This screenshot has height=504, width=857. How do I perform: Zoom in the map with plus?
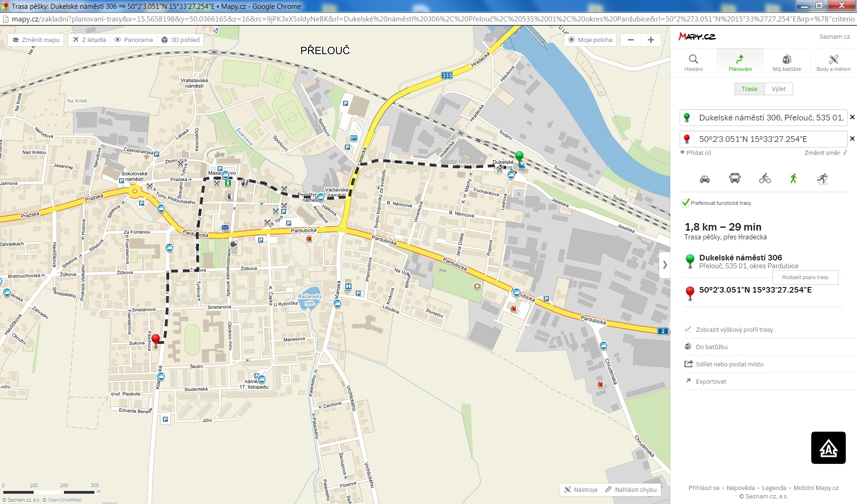tap(651, 40)
